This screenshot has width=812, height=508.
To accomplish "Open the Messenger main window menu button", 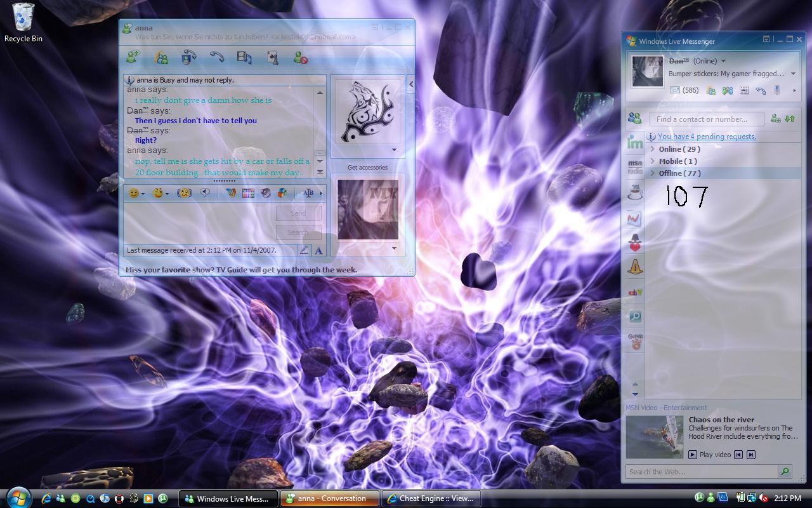I will pos(766,39).
